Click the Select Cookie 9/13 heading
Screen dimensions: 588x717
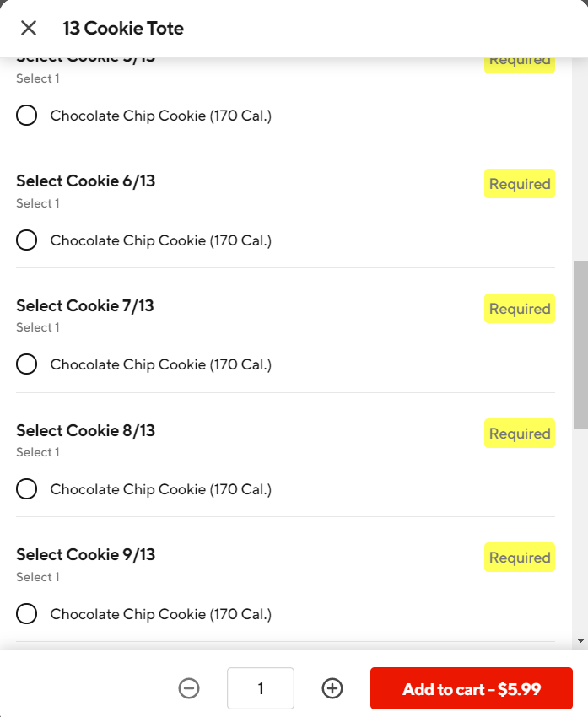coord(86,555)
